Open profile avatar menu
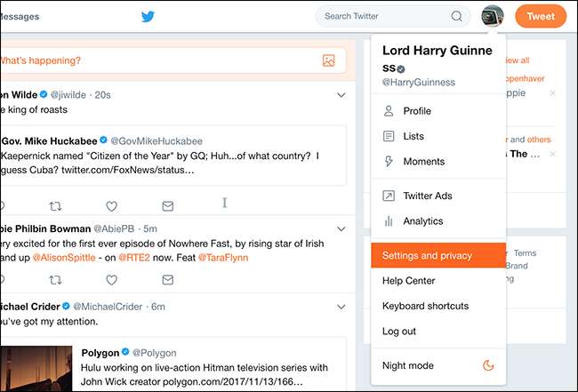 (x=493, y=16)
